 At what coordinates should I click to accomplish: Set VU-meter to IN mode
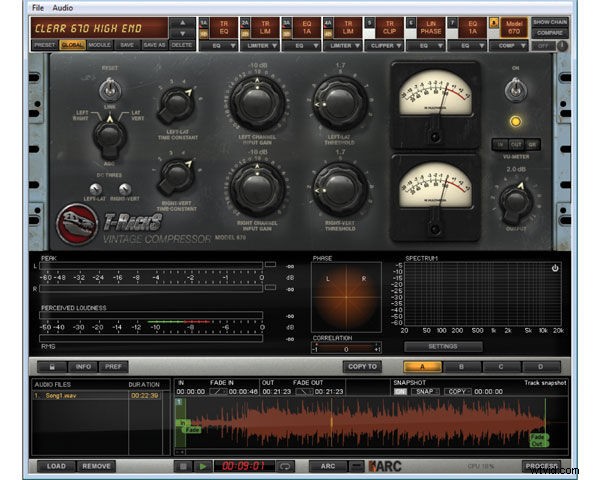tap(500, 145)
